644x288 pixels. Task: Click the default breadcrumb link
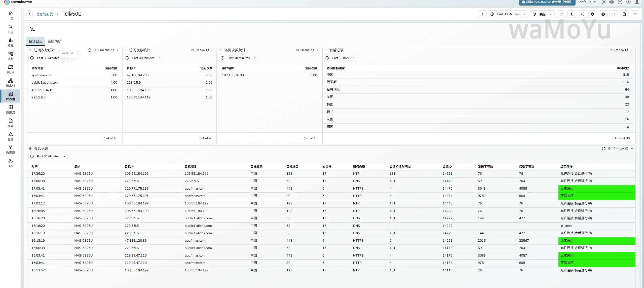pyautogui.click(x=45, y=14)
